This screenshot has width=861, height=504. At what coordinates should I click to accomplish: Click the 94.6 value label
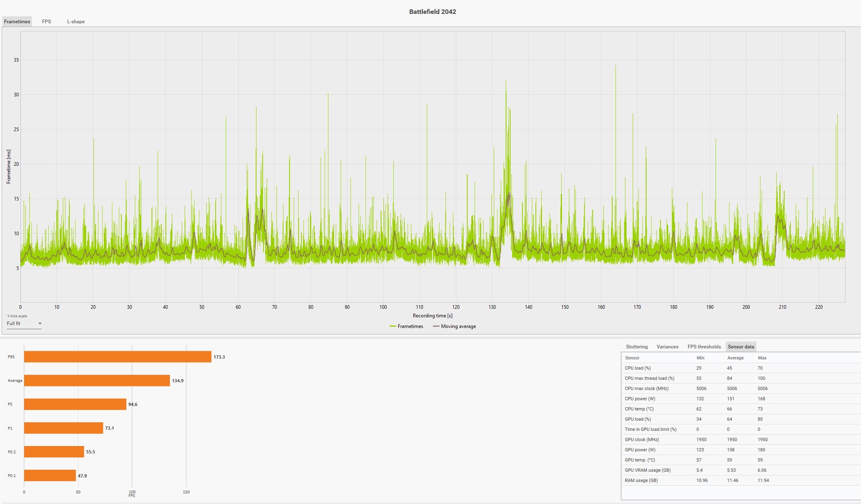click(133, 404)
